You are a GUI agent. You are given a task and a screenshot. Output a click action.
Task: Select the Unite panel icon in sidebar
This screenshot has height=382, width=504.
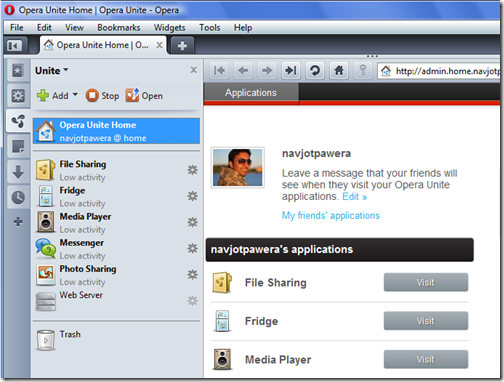tap(18, 121)
